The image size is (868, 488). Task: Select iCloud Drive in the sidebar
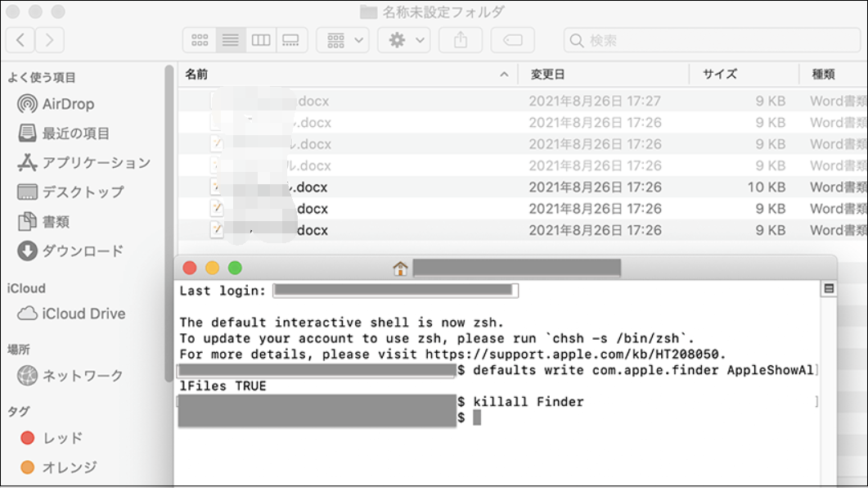click(x=83, y=314)
